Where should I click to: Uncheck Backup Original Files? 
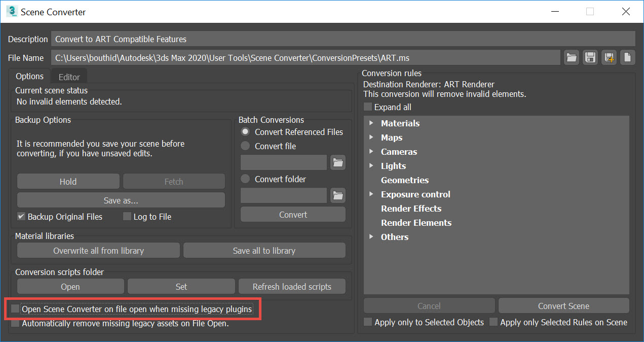coord(21,217)
